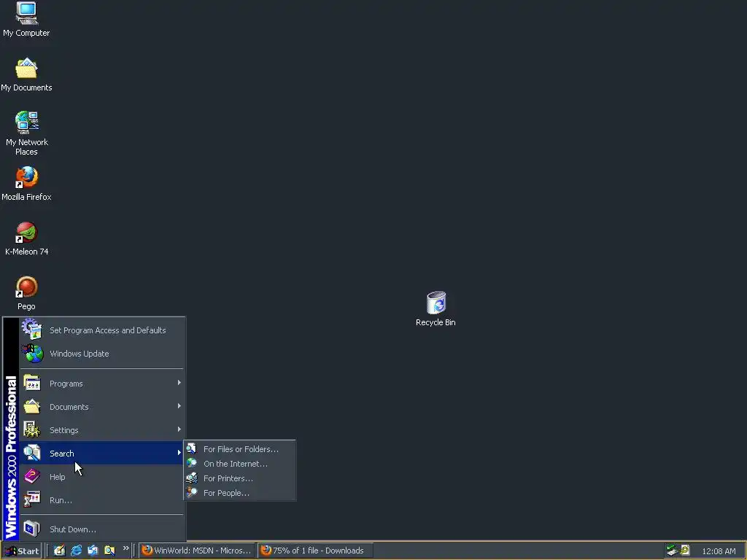Choose Search For Printers...
This screenshot has height=560, width=747.
click(239, 478)
